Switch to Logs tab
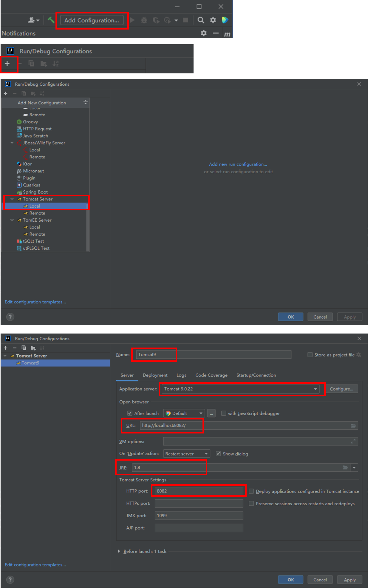This screenshot has height=588, width=368. click(181, 375)
